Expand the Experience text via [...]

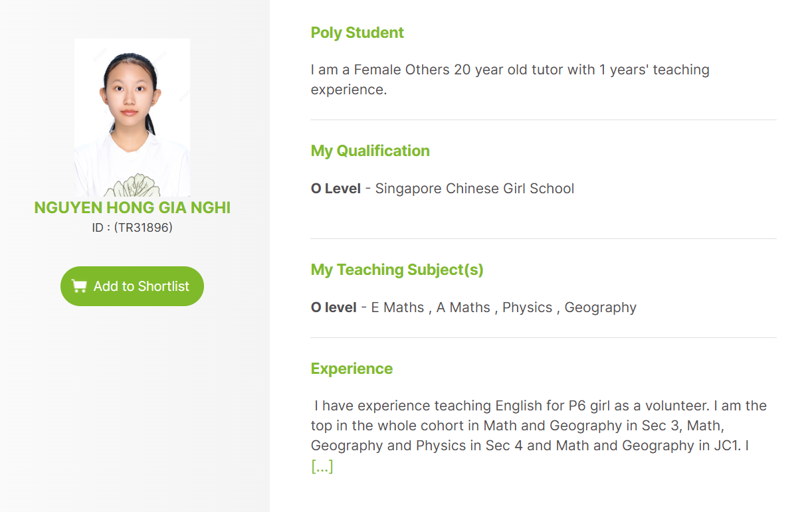click(322, 467)
